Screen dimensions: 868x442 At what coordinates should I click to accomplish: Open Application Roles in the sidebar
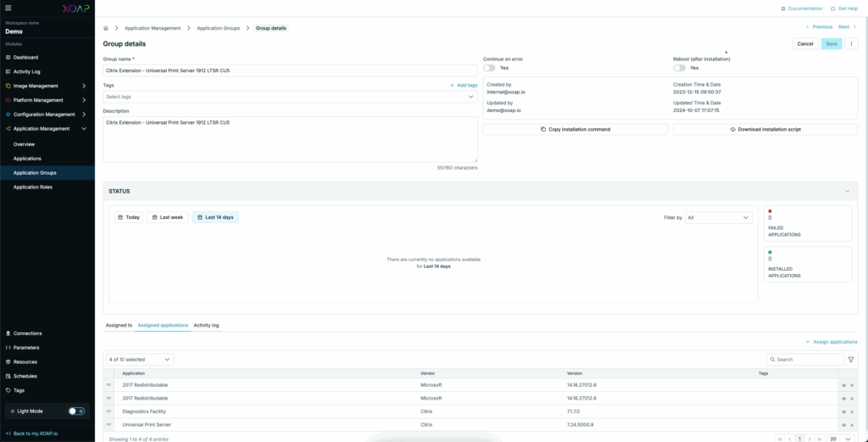tap(33, 187)
